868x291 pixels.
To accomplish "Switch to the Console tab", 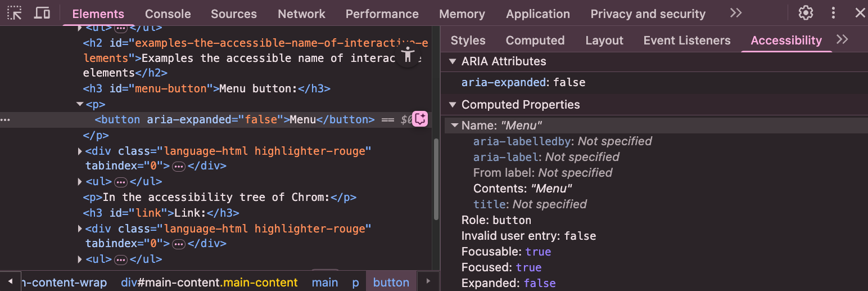I will [168, 14].
